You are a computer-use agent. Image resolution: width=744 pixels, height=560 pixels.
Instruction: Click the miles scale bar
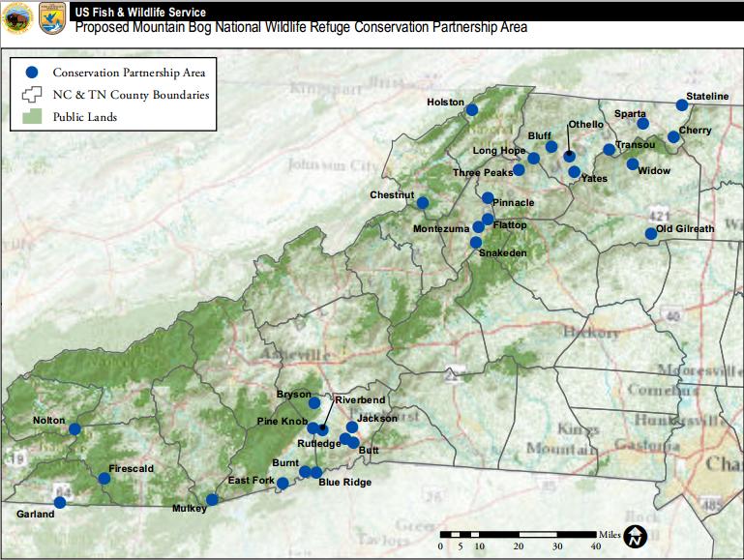tap(517, 533)
